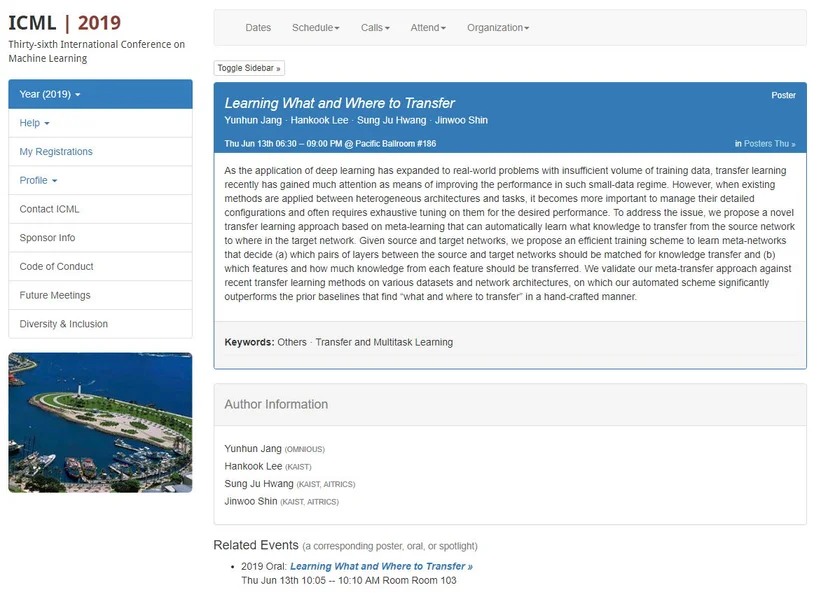Expand the Profile dropdown
This screenshot has width=828, height=593.
[100, 181]
